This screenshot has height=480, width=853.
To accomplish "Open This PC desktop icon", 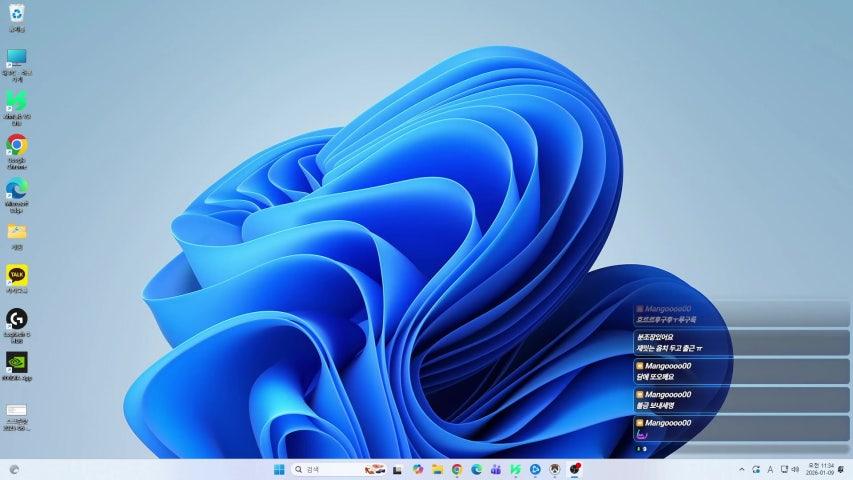I will [17, 58].
